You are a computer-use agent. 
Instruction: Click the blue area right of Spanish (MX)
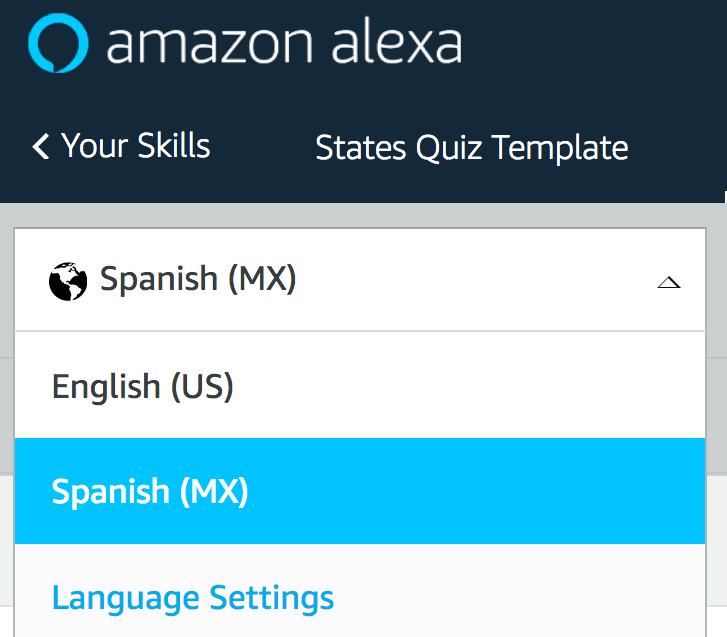pyautogui.click(x=478, y=491)
